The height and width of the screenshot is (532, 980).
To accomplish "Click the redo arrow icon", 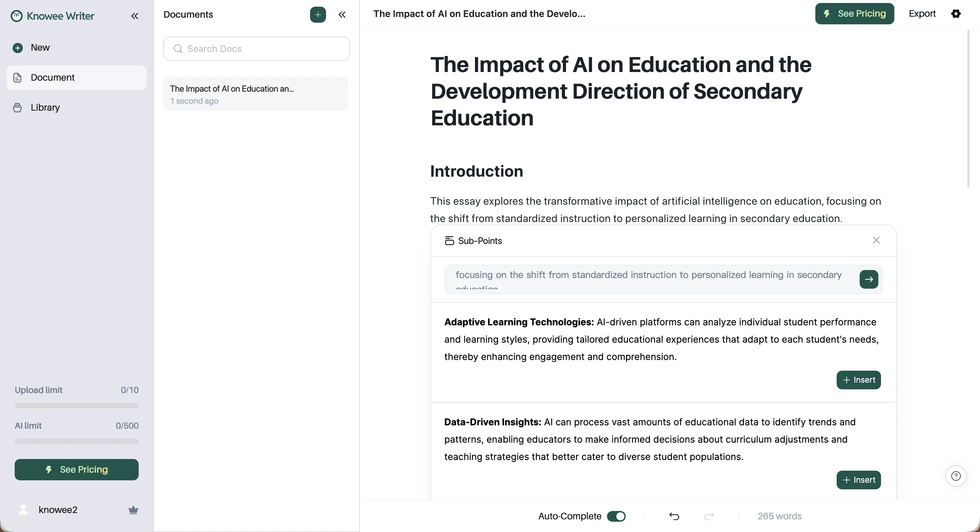I will [x=709, y=516].
